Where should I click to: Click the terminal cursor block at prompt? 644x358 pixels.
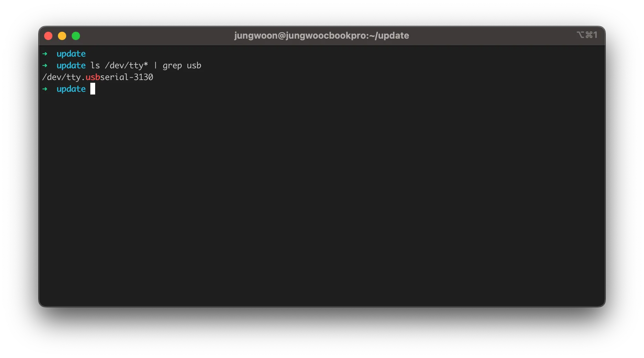tap(93, 89)
